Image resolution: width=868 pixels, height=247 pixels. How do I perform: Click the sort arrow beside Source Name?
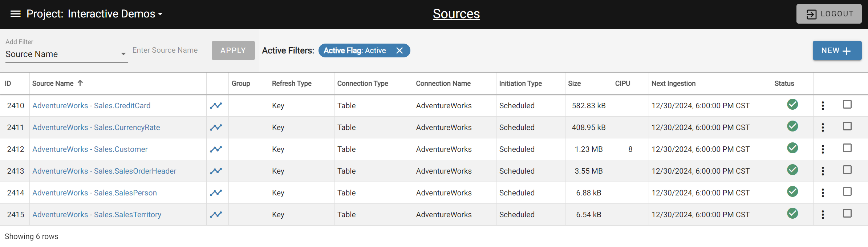tap(80, 83)
